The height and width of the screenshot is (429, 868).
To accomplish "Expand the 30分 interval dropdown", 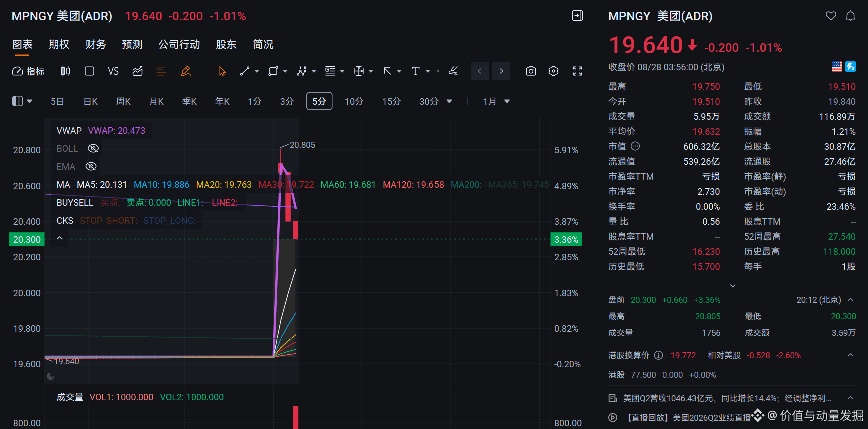I will (x=449, y=101).
